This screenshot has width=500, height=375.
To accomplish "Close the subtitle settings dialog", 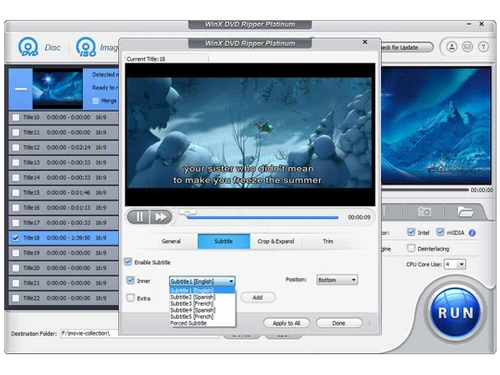I will 365,42.
